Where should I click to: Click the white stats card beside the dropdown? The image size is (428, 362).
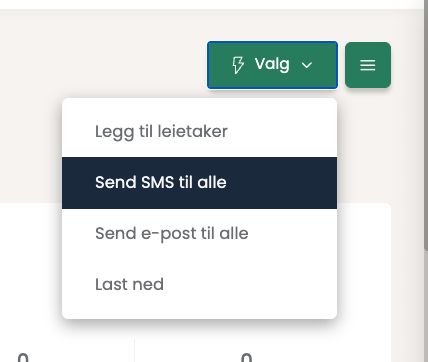[x=363, y=267]
